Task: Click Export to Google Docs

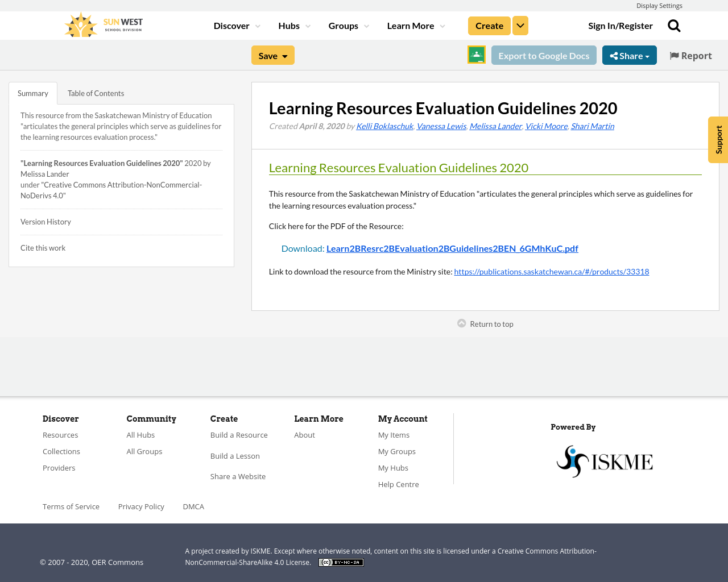Action: pyautogui.click(x=544, y=55)
